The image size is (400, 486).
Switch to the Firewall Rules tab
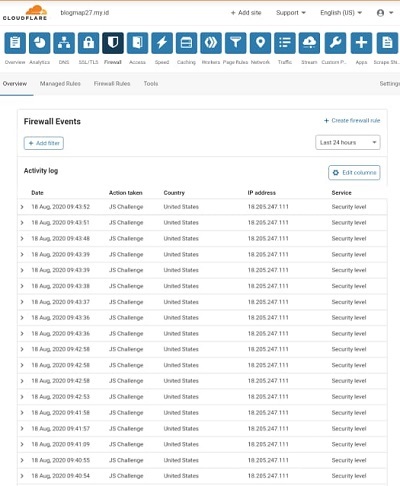pyautogui.click(x=112, y=84)
